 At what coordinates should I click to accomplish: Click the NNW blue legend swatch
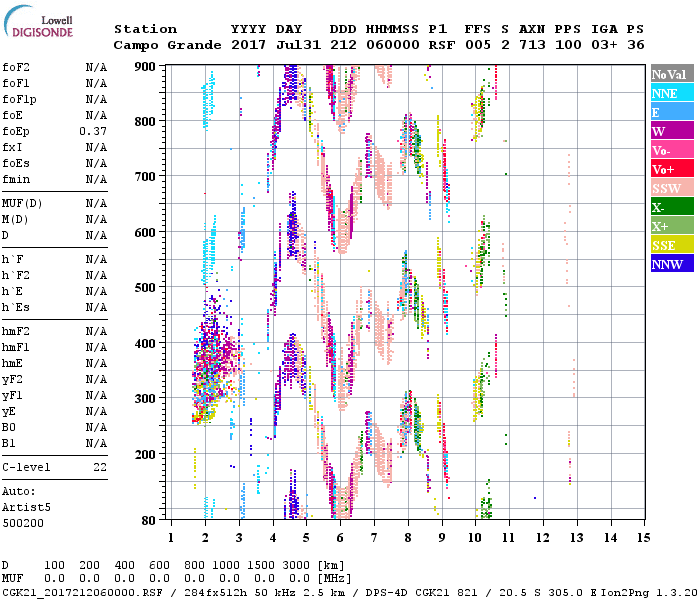point(671,264)
